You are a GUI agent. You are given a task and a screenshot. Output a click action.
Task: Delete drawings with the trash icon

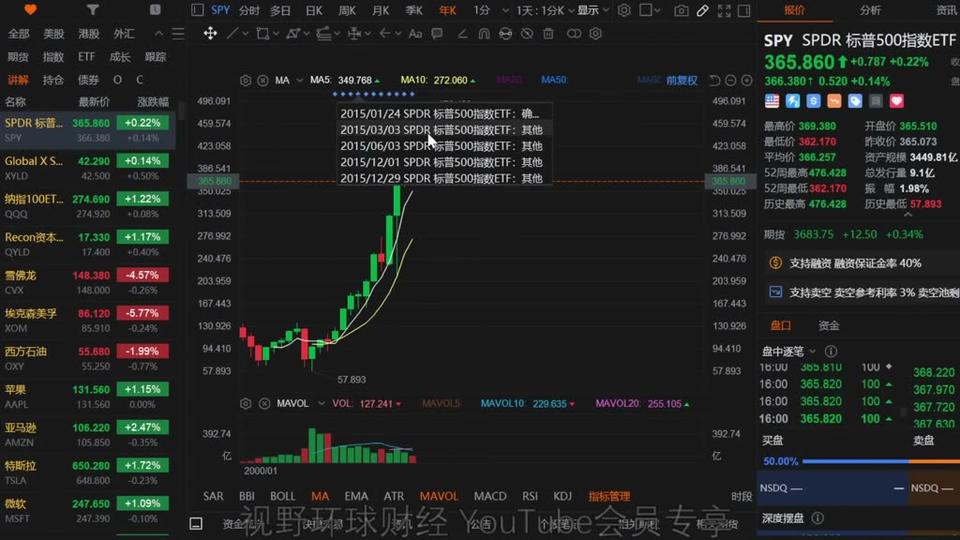tap(548, 34)
